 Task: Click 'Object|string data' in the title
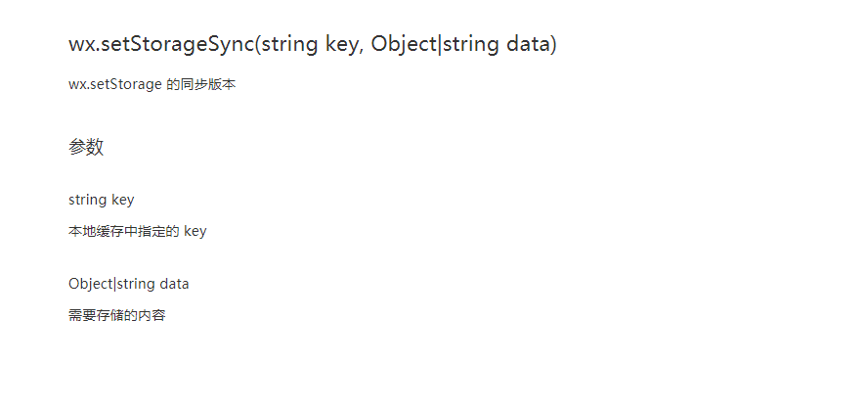click(x=460, y=44)
